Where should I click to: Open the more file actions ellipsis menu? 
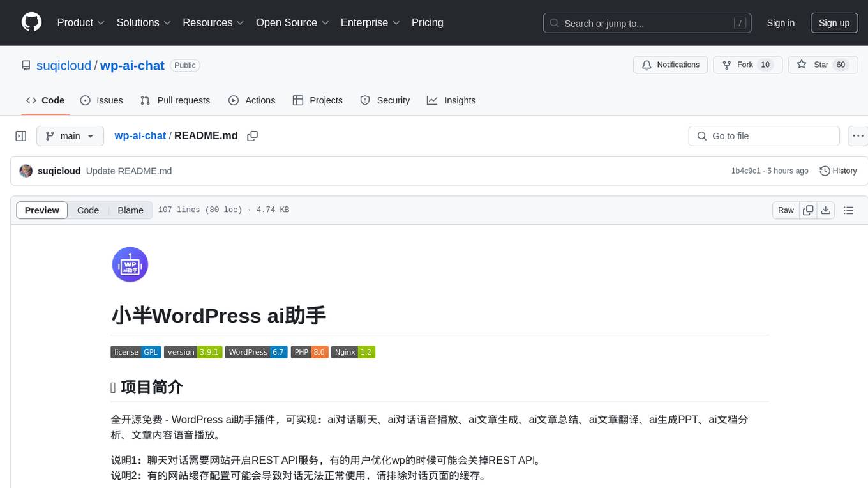(858, 136)
